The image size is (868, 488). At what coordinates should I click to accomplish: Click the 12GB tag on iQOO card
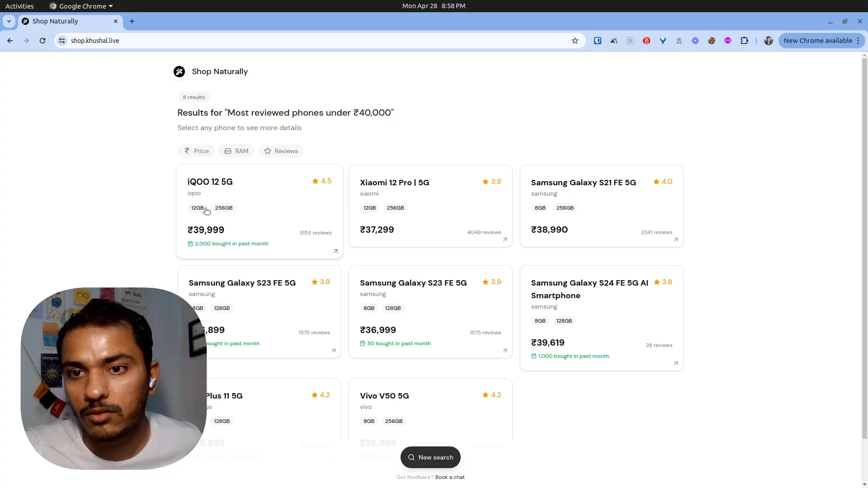198,208
